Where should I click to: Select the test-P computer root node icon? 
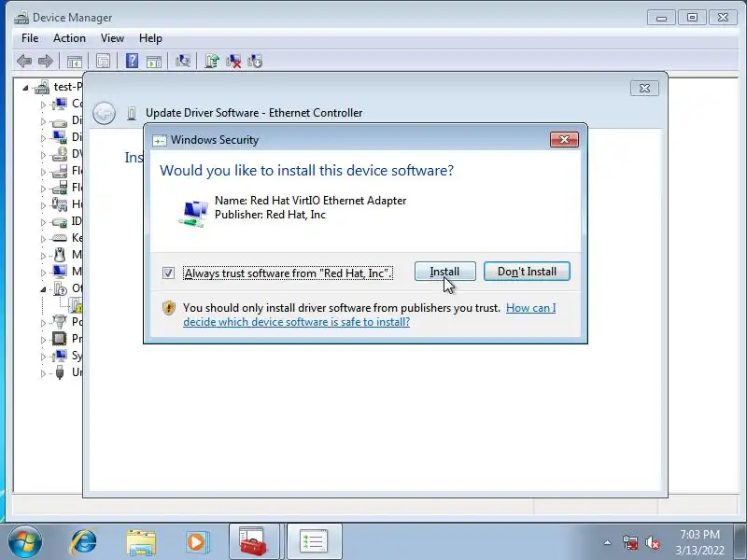(x=42, y=87)
